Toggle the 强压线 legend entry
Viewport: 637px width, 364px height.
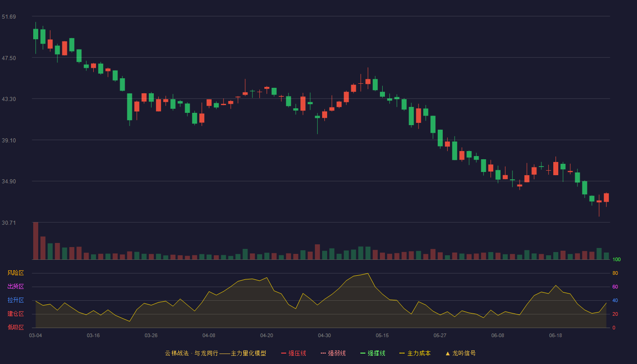pos(293,353)
